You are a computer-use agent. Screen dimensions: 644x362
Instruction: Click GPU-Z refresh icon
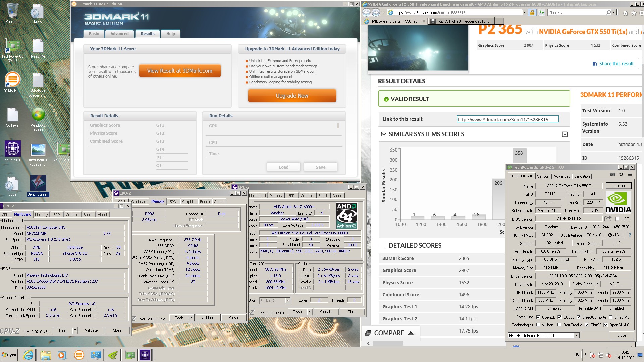[621, 175]
